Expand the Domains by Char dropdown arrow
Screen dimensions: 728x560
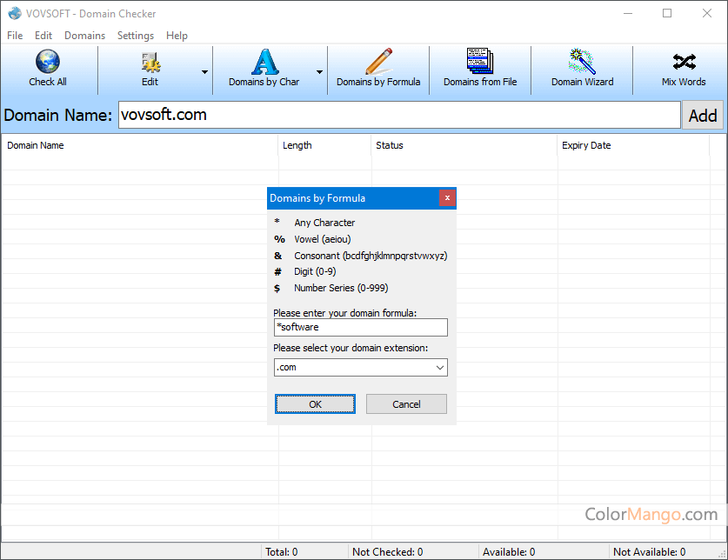319,72
